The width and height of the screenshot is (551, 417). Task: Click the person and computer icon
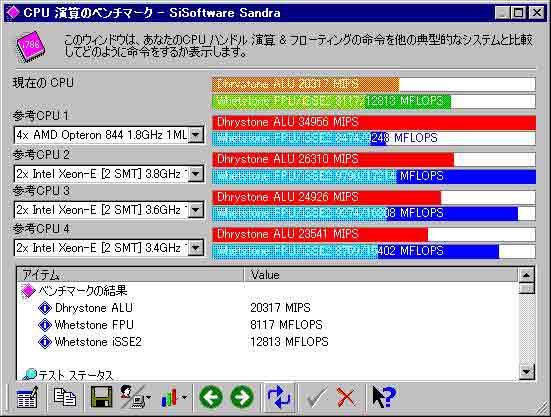(132, 397)
